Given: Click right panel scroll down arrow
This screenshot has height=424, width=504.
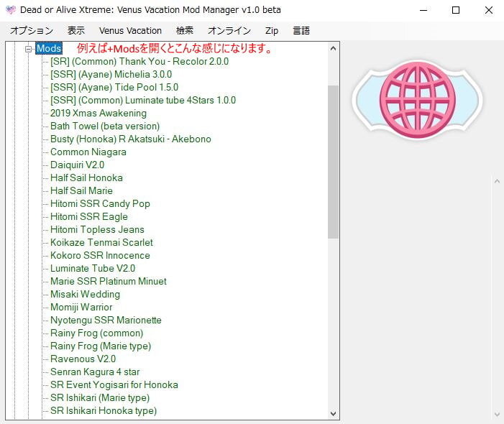Looking at the screenshot, I should coord(497,415).
